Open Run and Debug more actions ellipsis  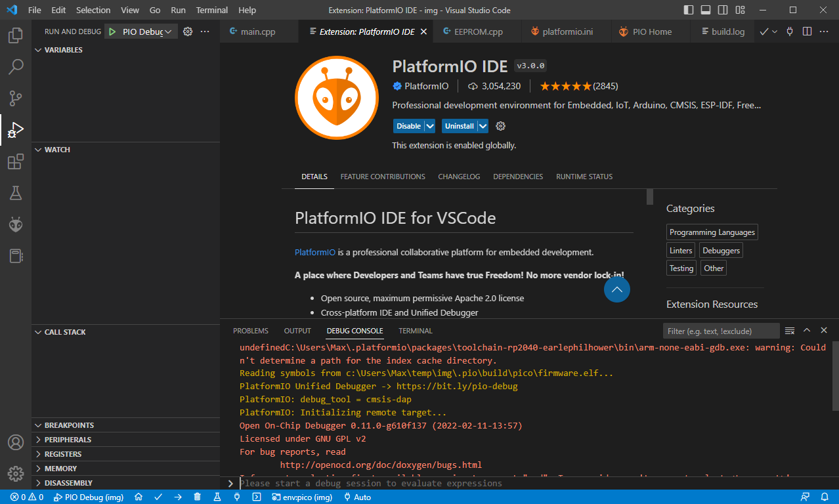coord(205,31)
